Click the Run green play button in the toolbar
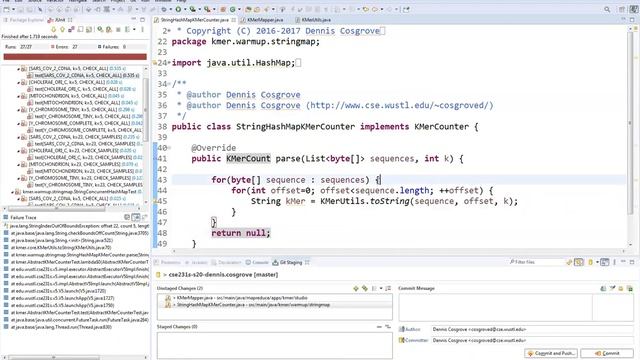 coord(178,9)
